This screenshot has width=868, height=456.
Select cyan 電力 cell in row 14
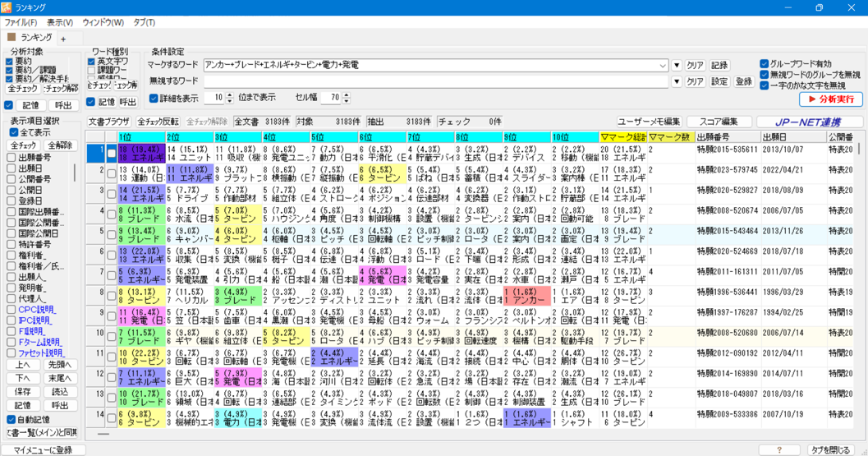(x=238, y=417)
